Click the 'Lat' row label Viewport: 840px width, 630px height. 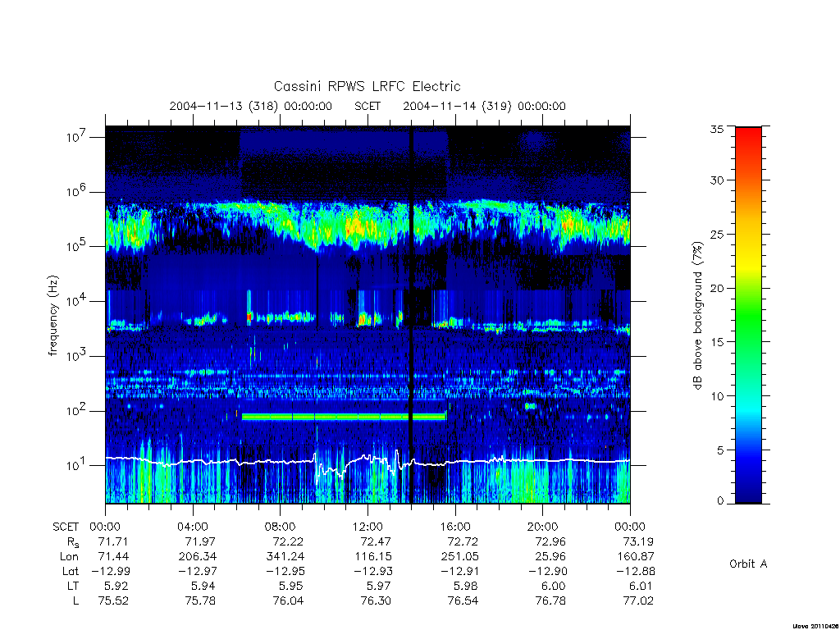[x=71, y=571]
